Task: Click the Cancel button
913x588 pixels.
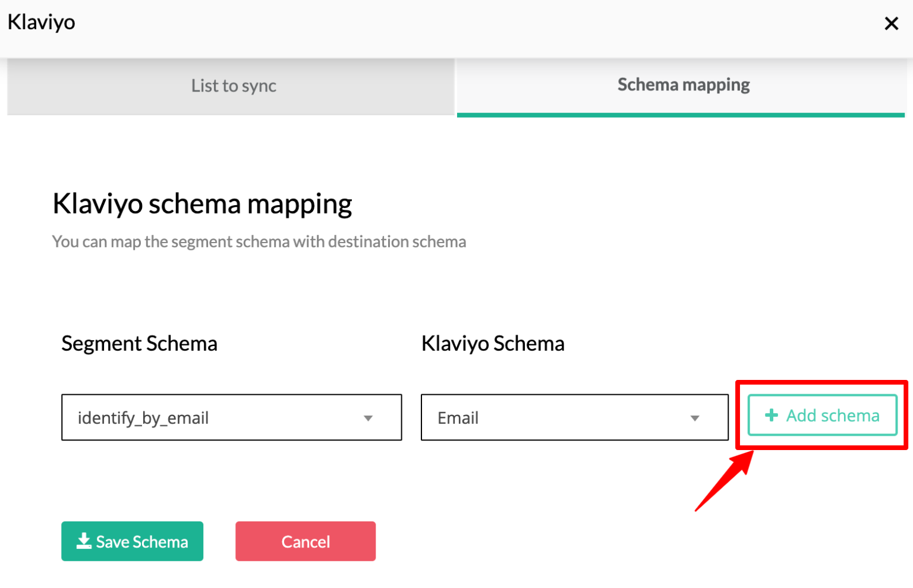Action: [x=305, y=541]
